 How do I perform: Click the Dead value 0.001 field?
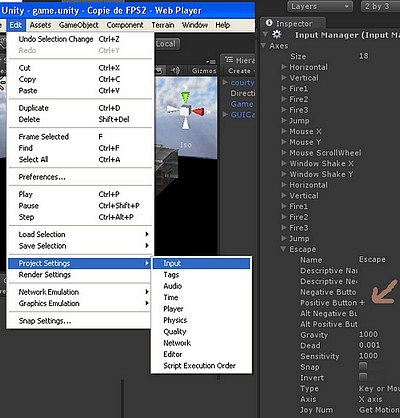click(379, 345)
